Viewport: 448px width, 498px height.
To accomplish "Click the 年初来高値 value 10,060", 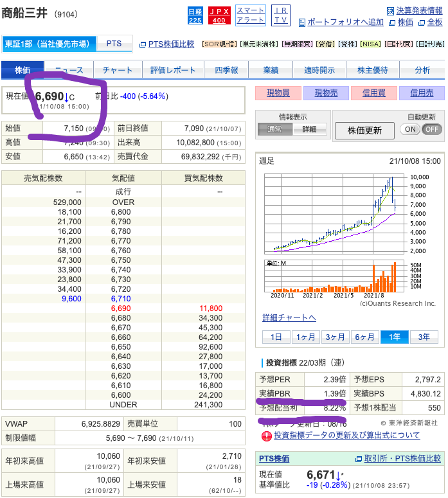I will [109, 456].
